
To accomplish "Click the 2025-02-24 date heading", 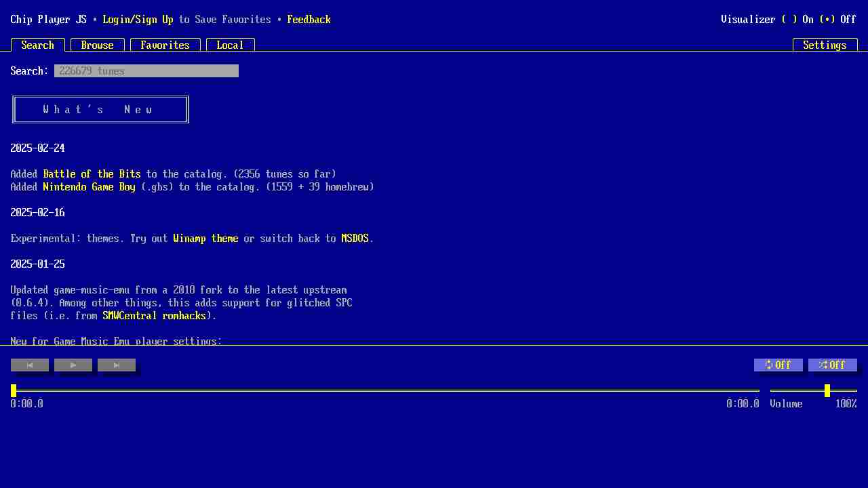I will point(38,148).
